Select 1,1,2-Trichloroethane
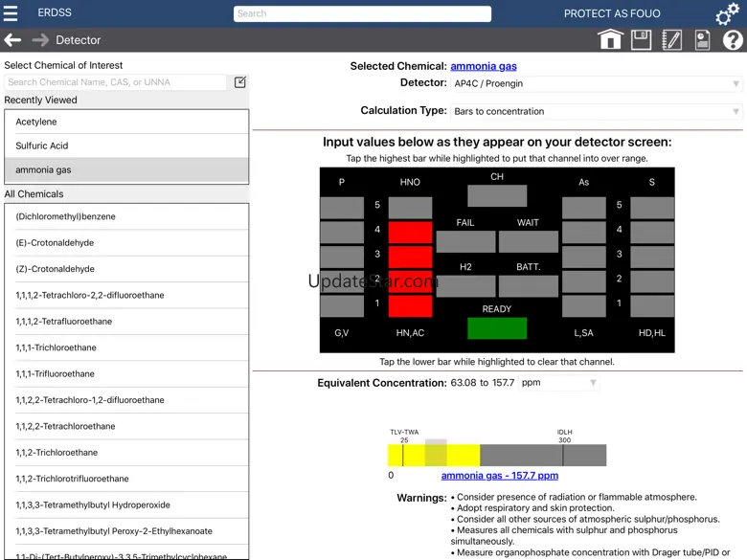747x560 pixels. click(x=126, y=453)
